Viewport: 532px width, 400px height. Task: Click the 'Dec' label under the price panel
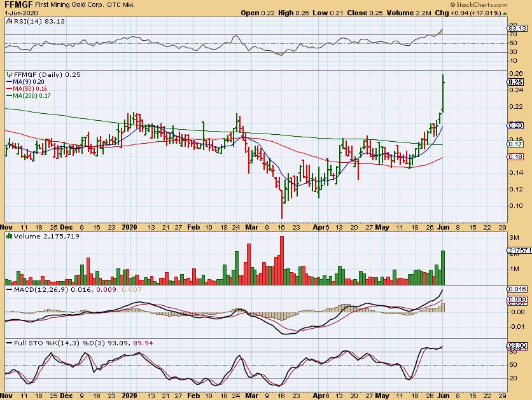point(66,227)
